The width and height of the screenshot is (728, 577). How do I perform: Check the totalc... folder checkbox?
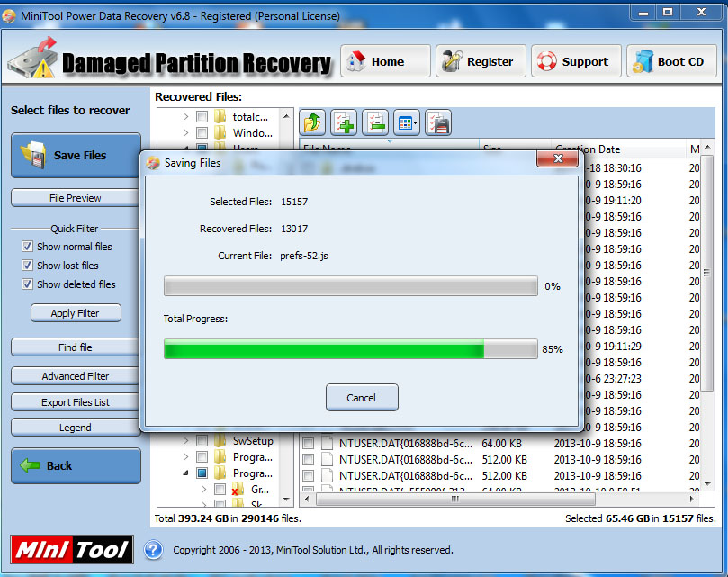point(202,116)
